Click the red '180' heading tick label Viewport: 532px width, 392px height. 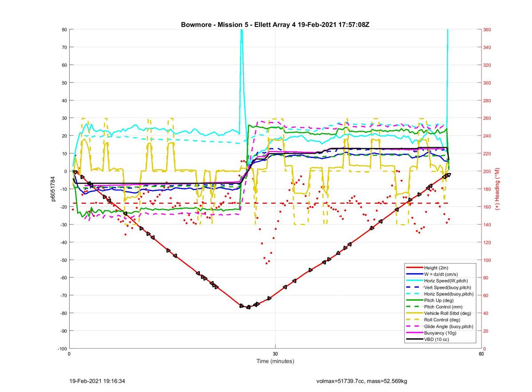pyautogui.click(x=487, y=189)
